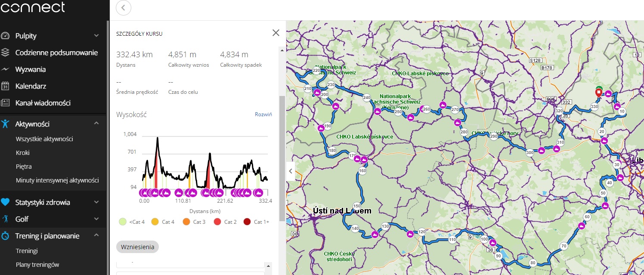Click the Aktywności person icon
This screenshot has height=275, width=644.
tap(5, 124)
